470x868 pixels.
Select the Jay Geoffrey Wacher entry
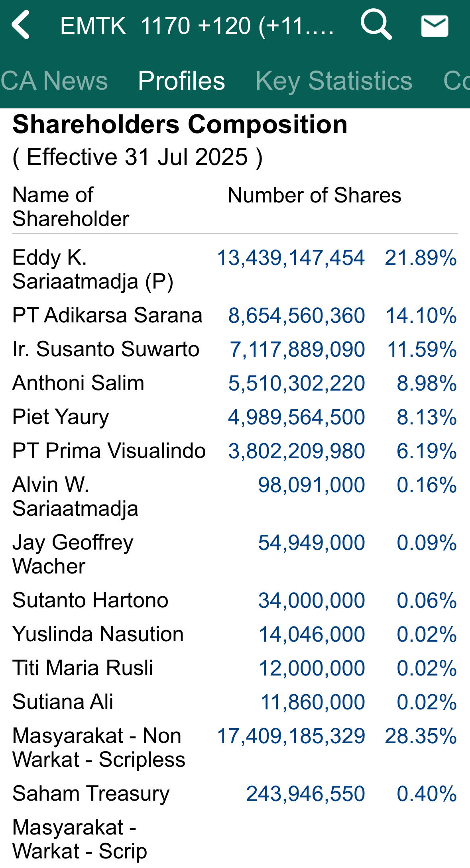click(x=235, y=554)
